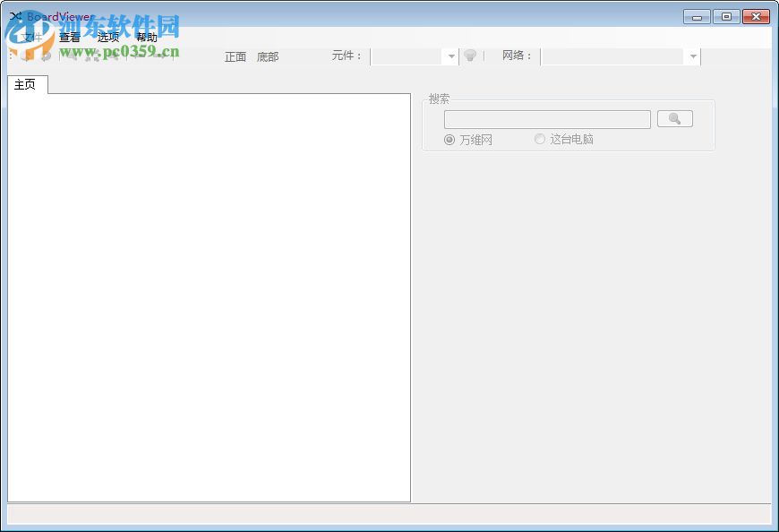
Task: Click the magnifying glass search button
Action: pyautogui.click(x=674, y=118)
